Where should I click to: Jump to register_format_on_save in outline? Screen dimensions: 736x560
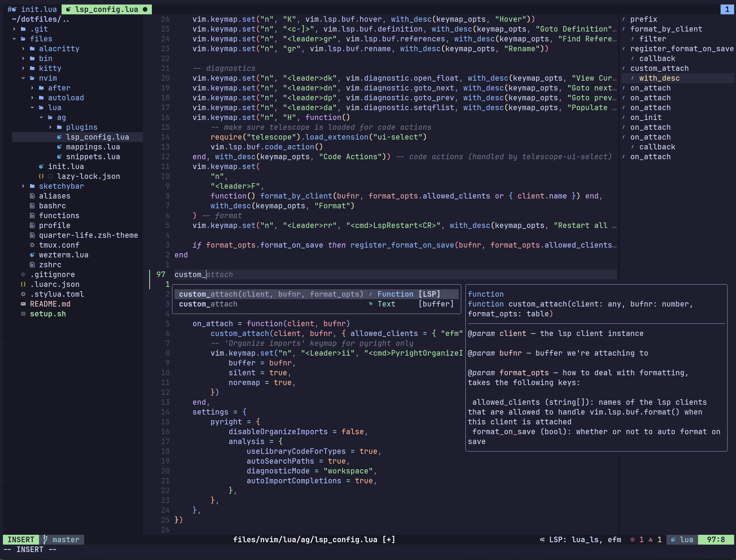tap(682, 49)
